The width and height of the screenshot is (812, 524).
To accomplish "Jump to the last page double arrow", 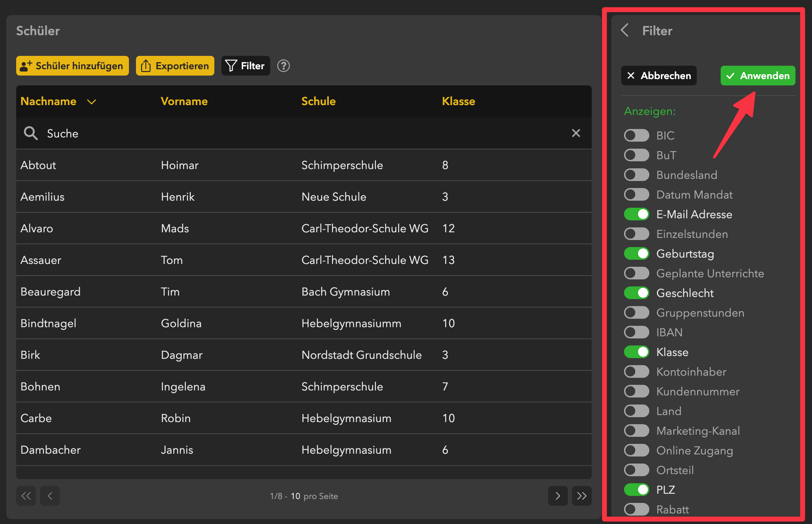I will pos(582,496).
